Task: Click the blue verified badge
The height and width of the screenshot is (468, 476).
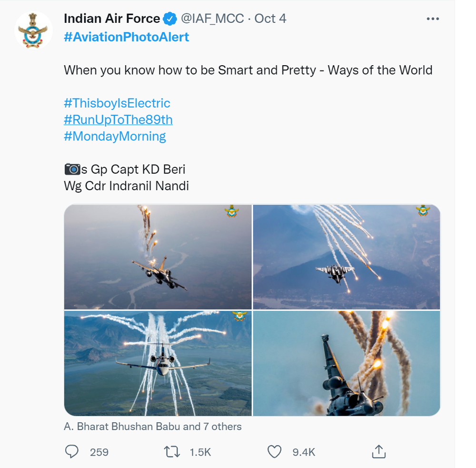Action: tap(169, 19)
